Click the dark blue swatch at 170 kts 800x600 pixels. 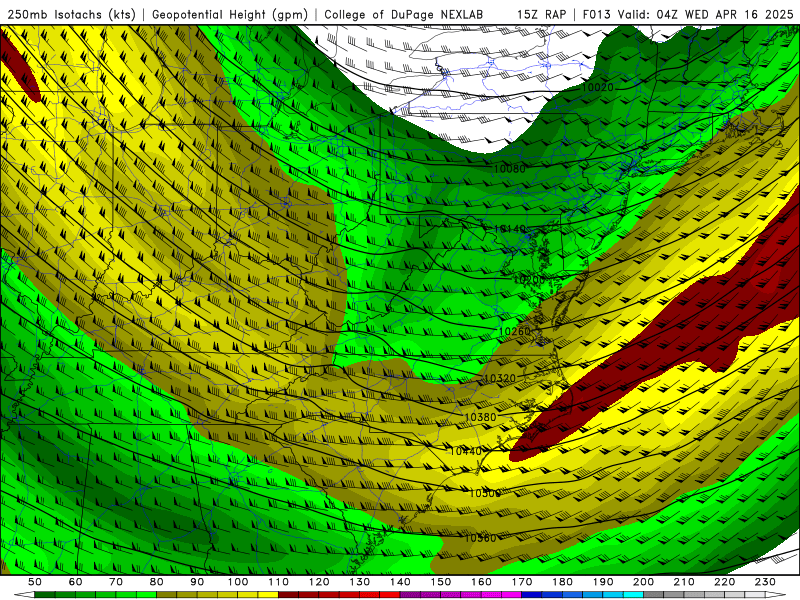coord(532,595)
